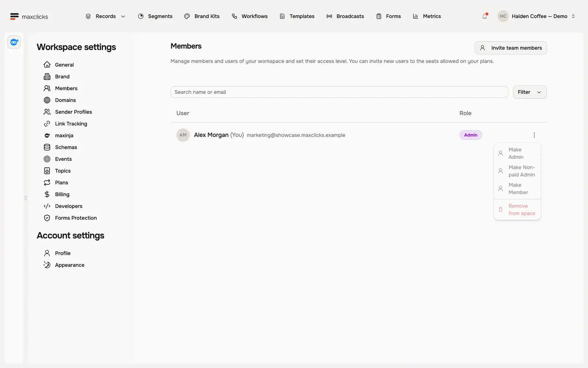Click the Alex Morgan name

click(211, 135)
